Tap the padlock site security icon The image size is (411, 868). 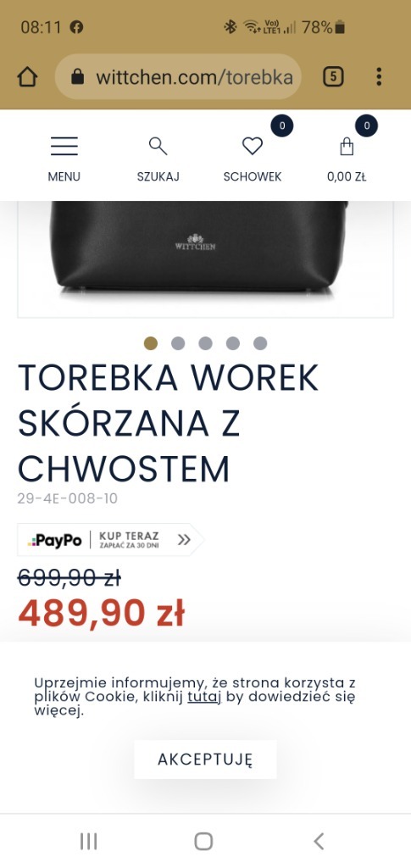pyautogui.click(x=77, y=77)
